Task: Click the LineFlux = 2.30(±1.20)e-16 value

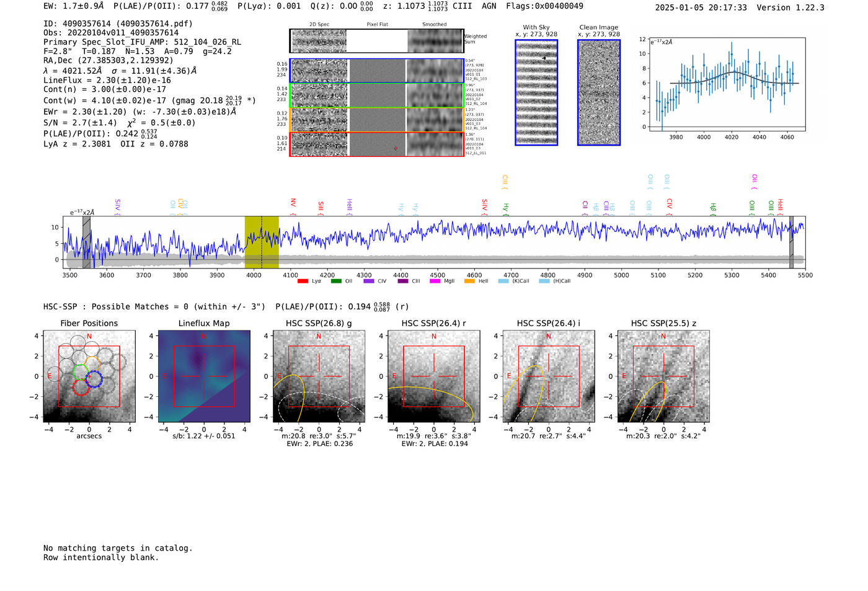Action: coord(107,80)
